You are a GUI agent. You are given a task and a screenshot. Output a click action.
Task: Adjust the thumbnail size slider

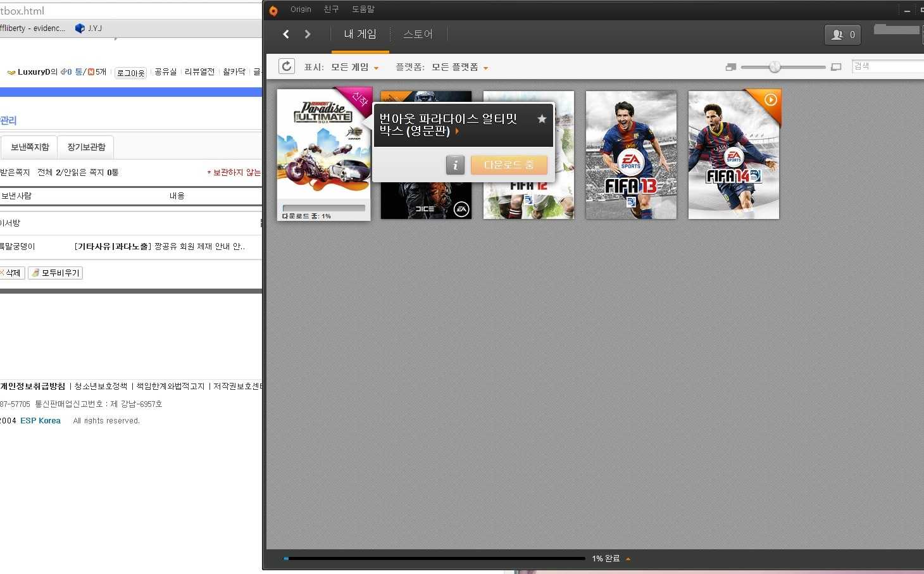[x=775, y=67]
